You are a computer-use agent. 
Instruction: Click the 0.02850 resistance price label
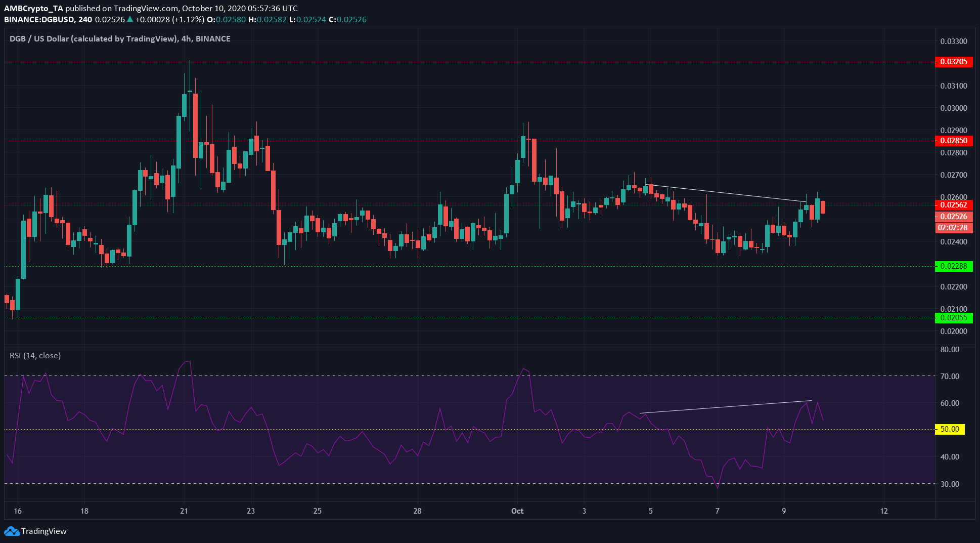click(954, 141)
